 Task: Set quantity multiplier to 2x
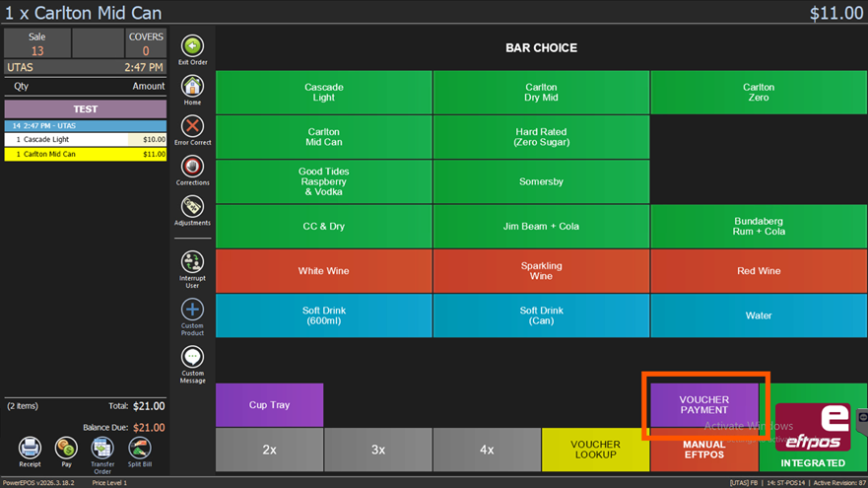point(269,450)
